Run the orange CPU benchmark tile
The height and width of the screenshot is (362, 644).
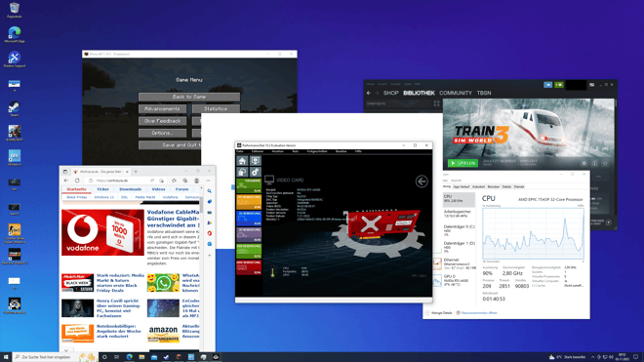[249, 202]
